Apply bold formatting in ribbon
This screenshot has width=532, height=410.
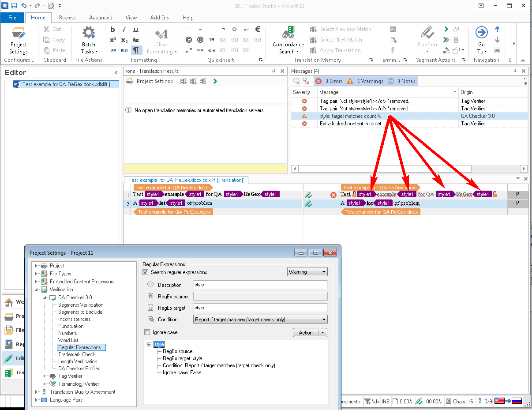(x=113, y=30)
